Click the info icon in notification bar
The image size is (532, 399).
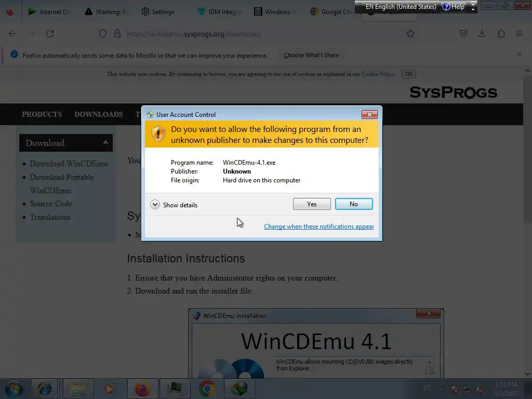(14, 54)
